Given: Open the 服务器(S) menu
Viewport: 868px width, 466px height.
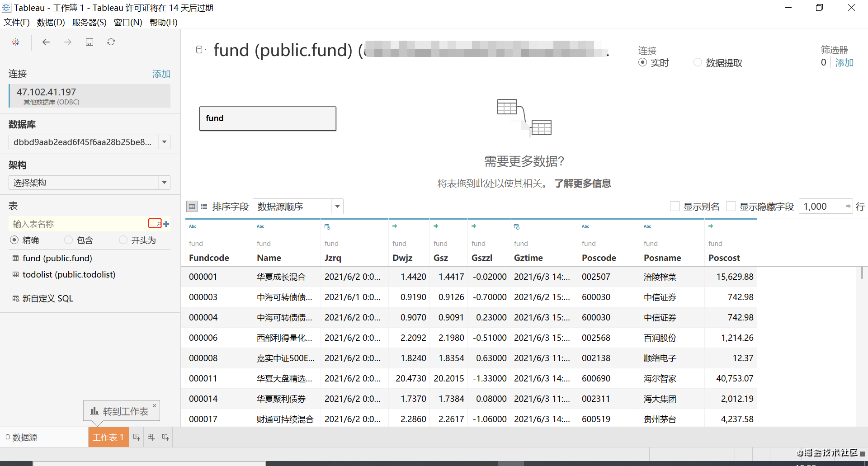Looking at the screenshot, I should [90, 22].
